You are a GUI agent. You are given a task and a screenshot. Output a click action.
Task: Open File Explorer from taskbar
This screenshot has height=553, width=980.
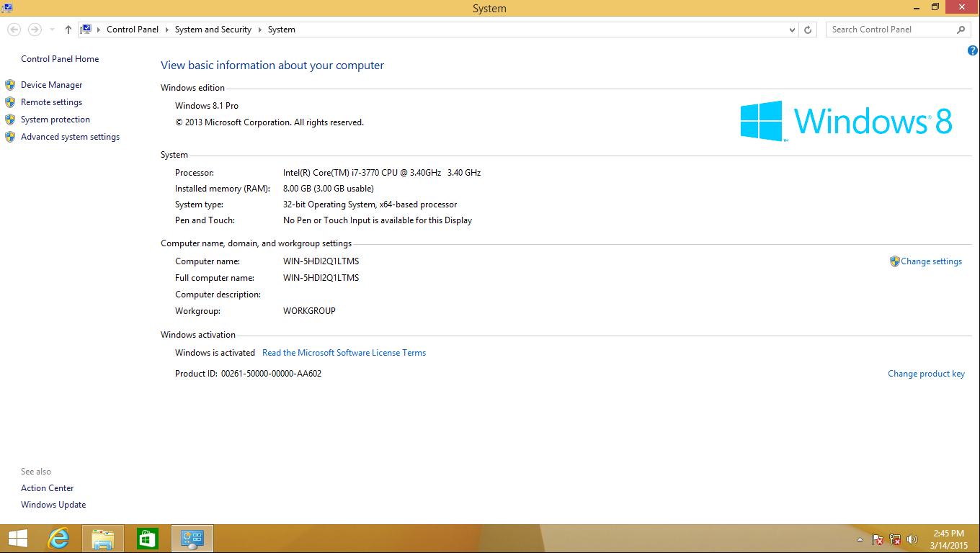103,539
